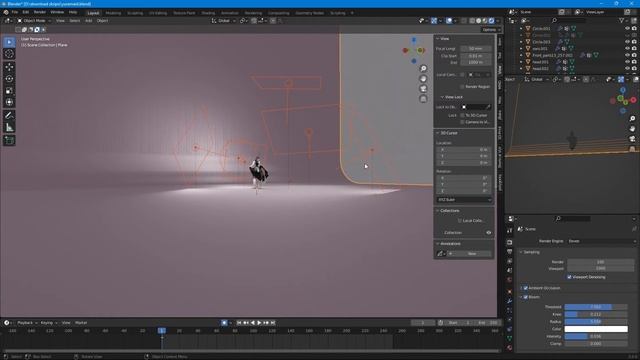Jump to end frame in timeline
Screen dimensions: 640x360
[x=273, y=322]
